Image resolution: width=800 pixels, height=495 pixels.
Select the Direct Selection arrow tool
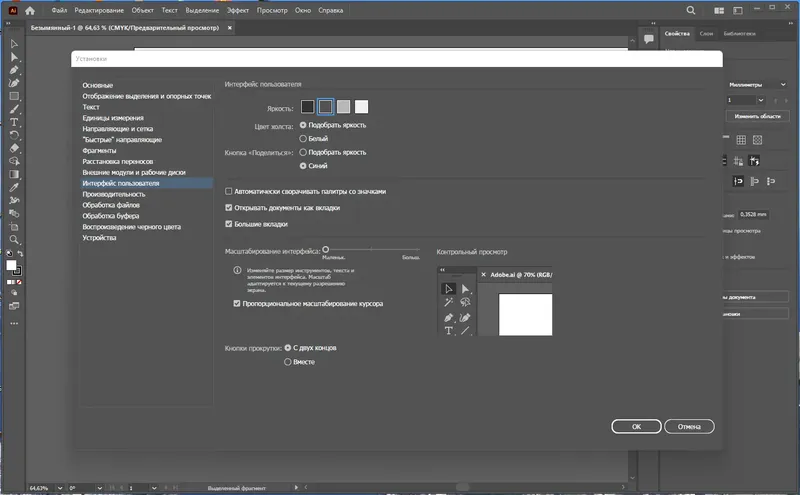click(x=14, y=57)
